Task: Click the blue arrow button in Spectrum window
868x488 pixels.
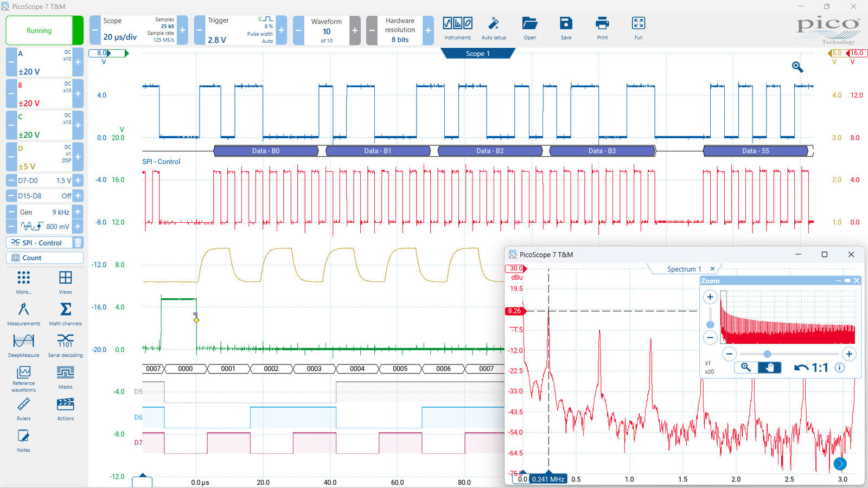Action: coord(840,464)
